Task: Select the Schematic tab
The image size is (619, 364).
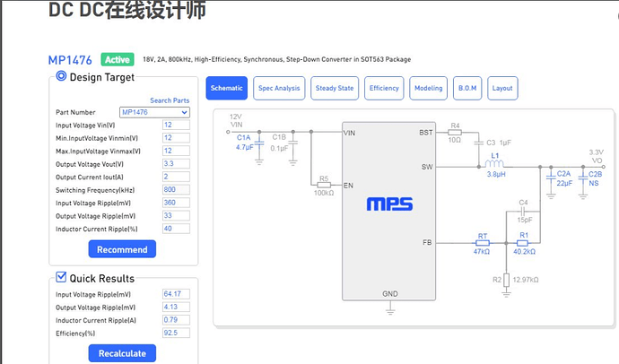Action: [227, 88]
